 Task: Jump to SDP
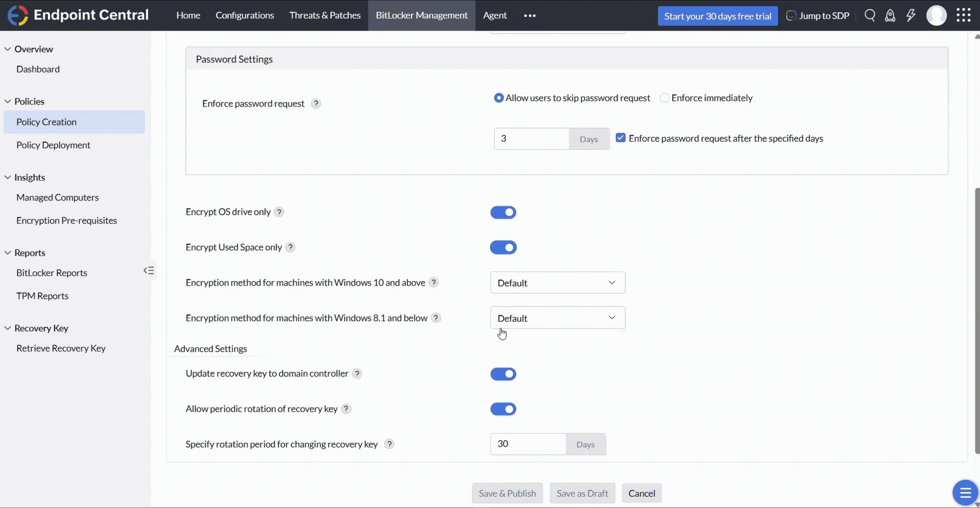click(x=818, y=16)
